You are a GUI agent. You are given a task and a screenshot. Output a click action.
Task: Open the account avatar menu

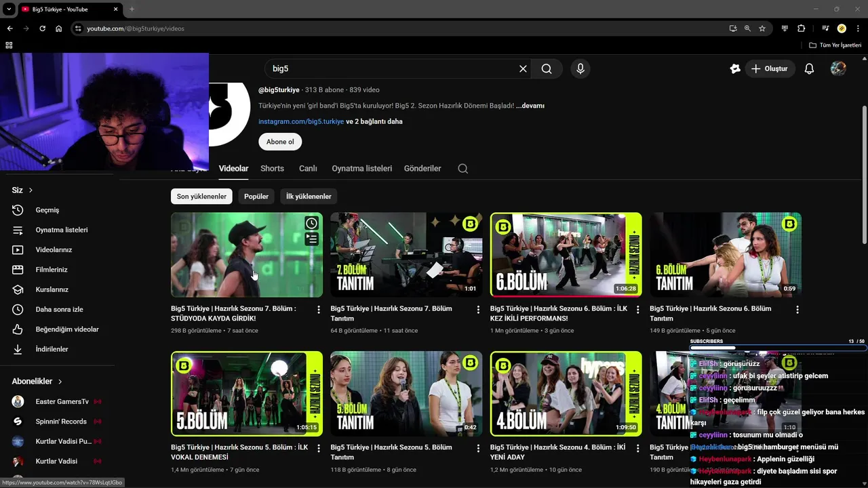[x=838, y=68]
